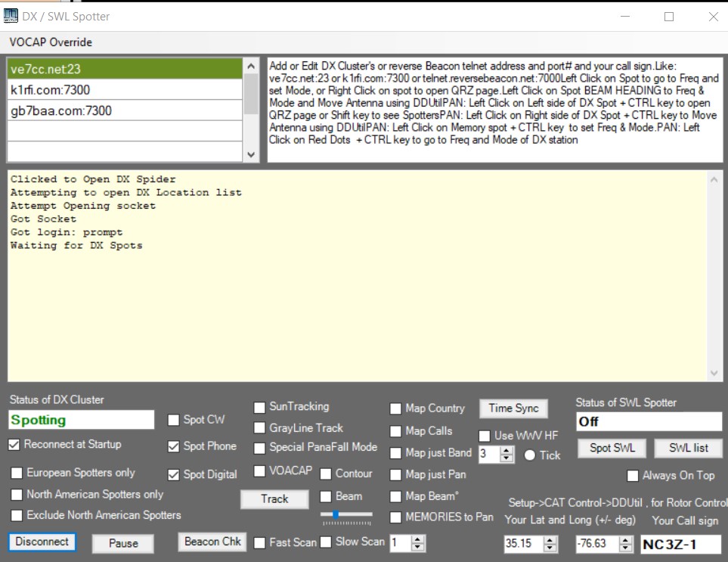The height and width of the screenshot is (562, 728).
Task: Click the Your Call sign input field
Action: point(680,544)
